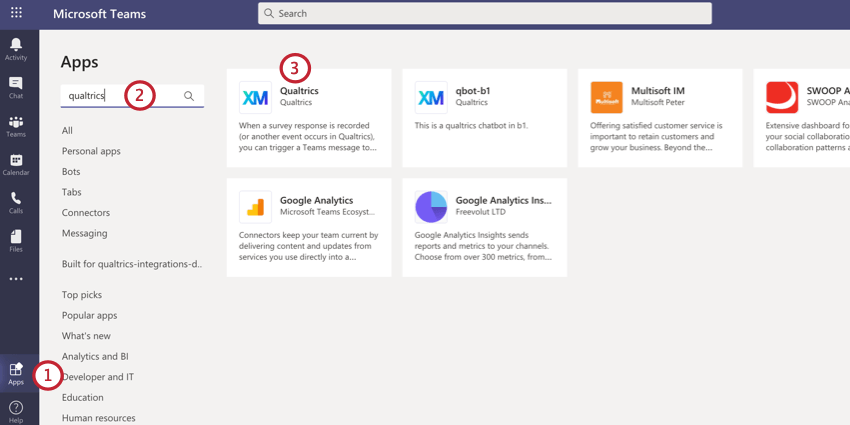Image resolution: width=850 pixels, height=425 pixels.
Task: Click the magnifier icon in apps search box
Action: pos(189,96)
